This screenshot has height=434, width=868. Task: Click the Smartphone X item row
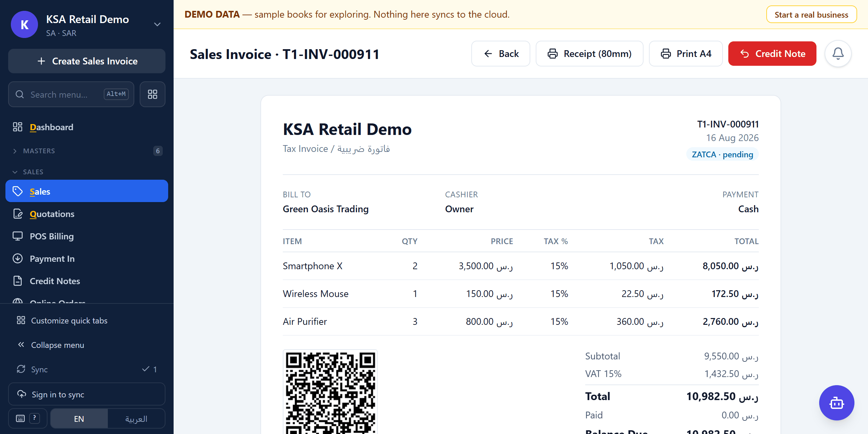[x=521, y=266]
